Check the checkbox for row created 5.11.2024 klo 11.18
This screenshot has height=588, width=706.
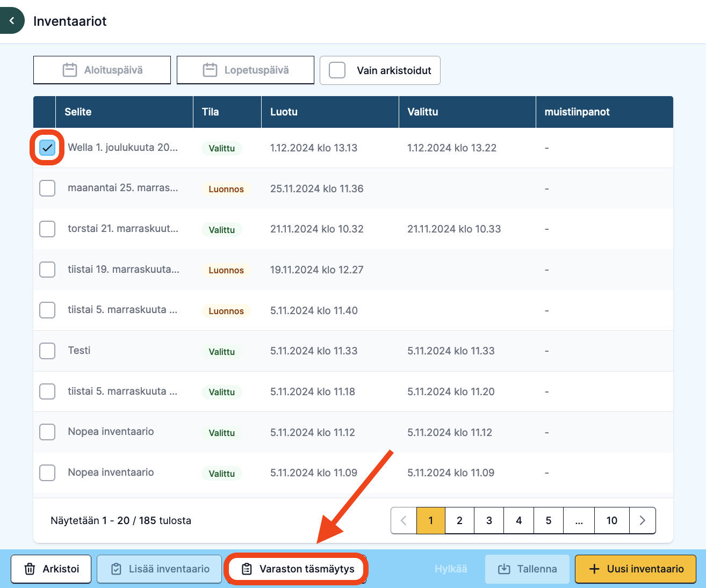(x=47, y=391)
